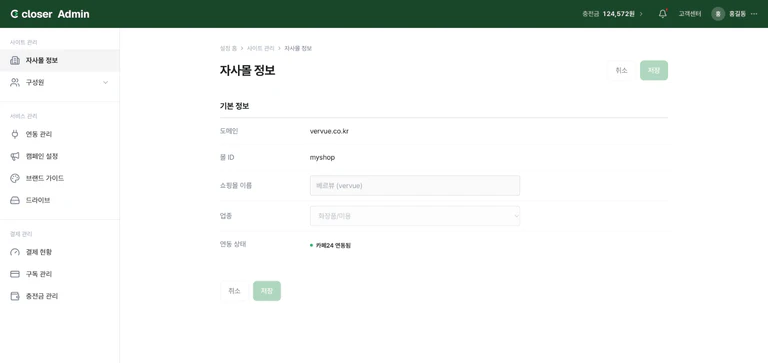Click the 몰 ID field label
The height and width of the screenshot is (363, 768).
click(x=227, y=157)
